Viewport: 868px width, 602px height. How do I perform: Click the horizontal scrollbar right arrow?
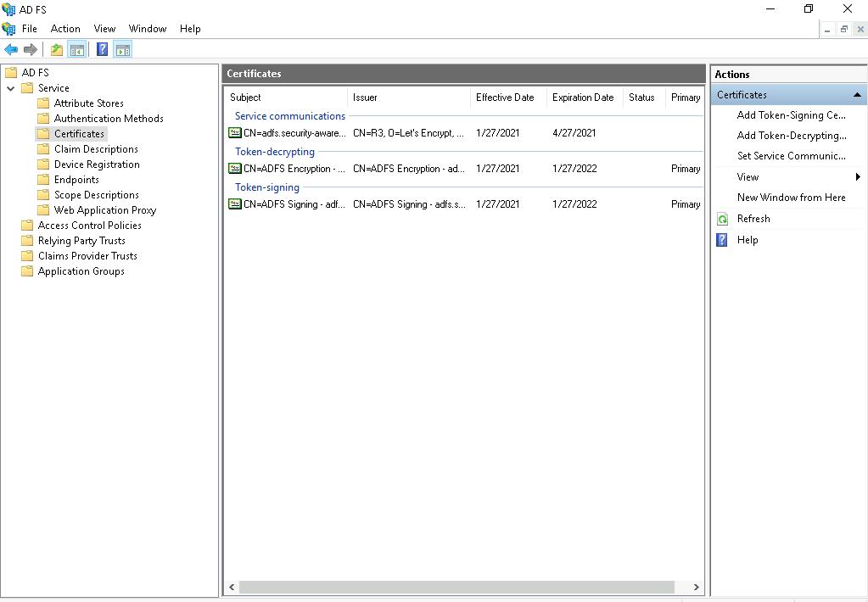(x=696, y=587)
